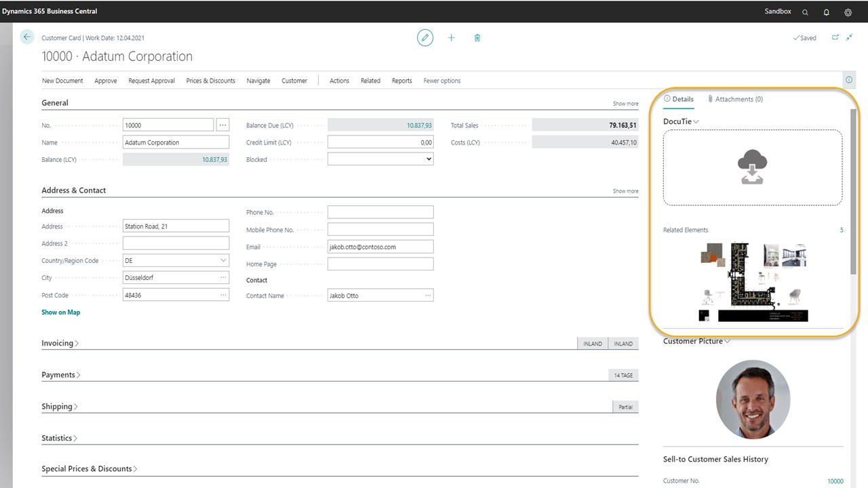Open the Approve menu
Screen dimensions: 868x488
tap(106, 81)
